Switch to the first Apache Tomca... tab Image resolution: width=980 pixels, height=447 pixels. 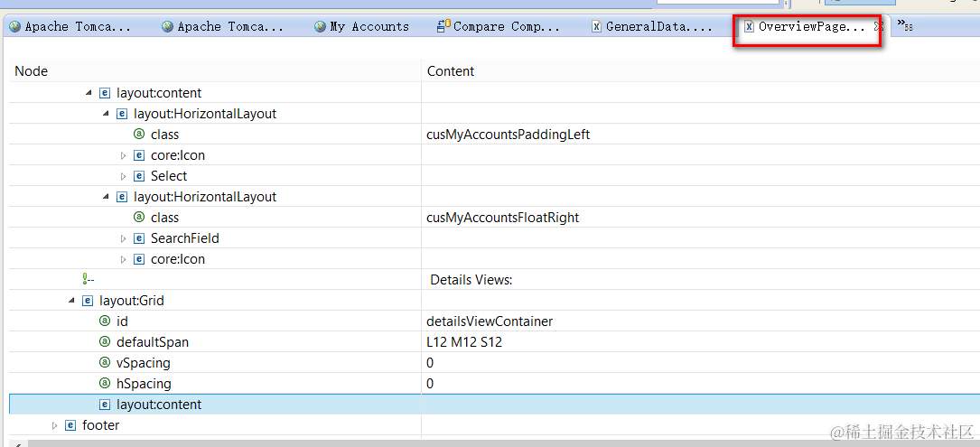(70, 26)
